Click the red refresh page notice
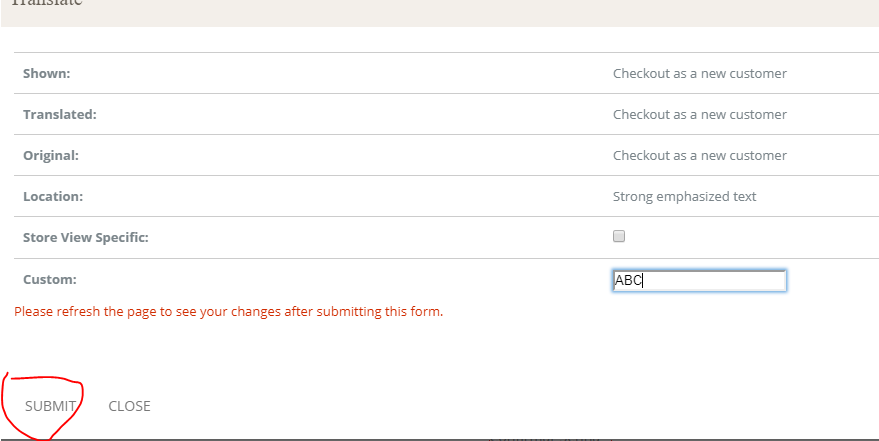Image resolution: width=879 pixels, height=441 pixels. [228, 312]
